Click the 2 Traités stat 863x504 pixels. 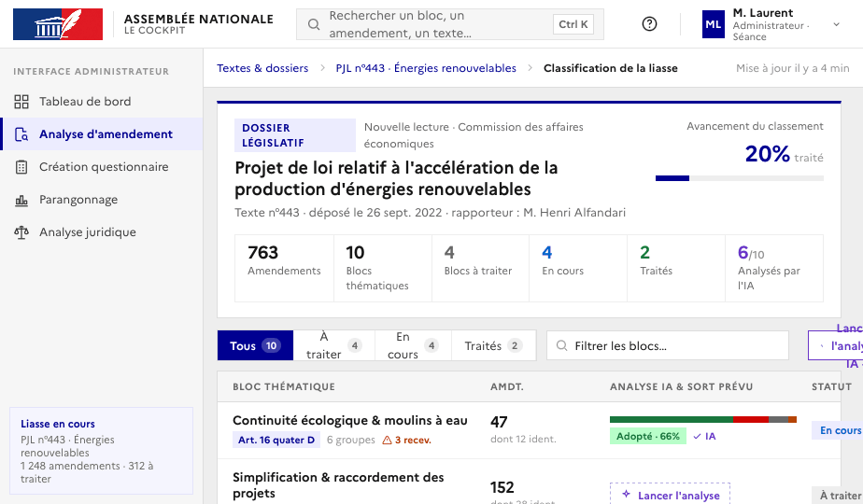(x=676, y=268)
